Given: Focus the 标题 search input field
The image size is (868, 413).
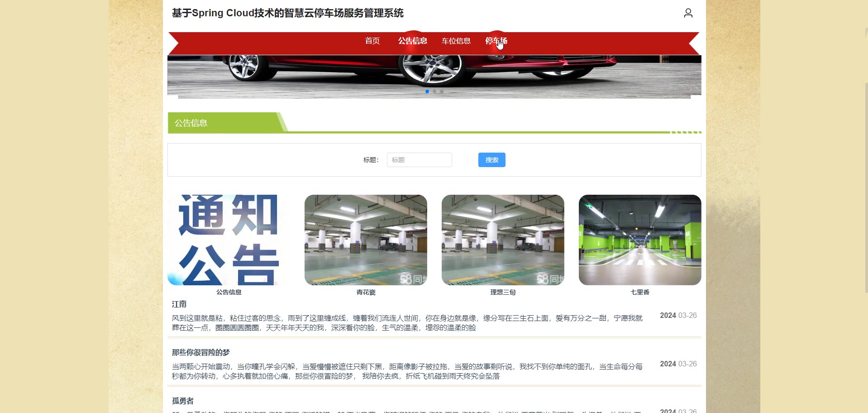Looking at the screenshot, I should [x=420, y=160].
